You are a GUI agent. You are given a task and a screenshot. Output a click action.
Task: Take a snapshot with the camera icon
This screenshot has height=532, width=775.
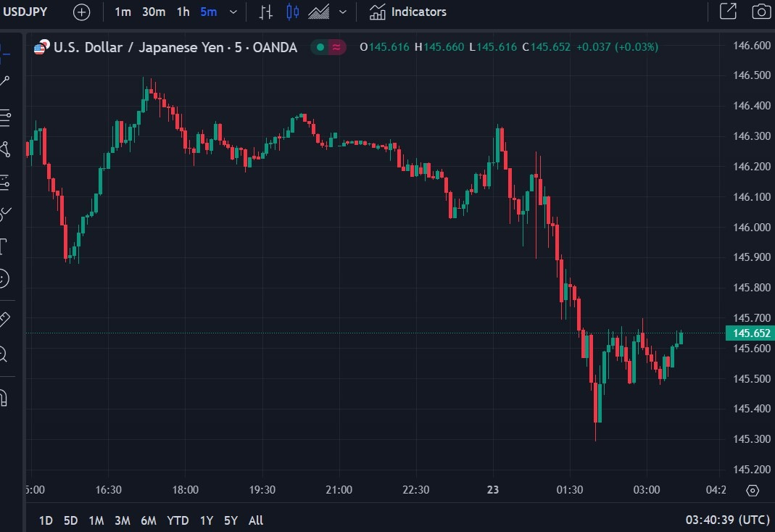[x=761, y=12]
